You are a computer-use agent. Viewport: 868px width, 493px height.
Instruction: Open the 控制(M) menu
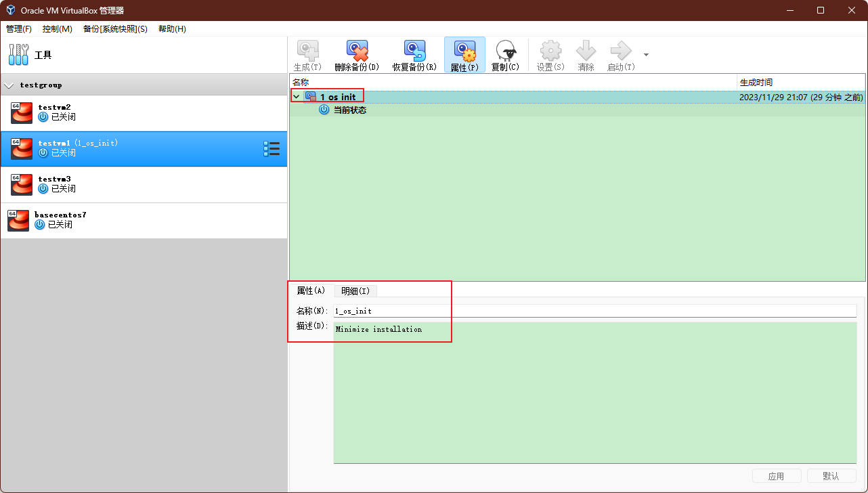click(x=58, y=29)
